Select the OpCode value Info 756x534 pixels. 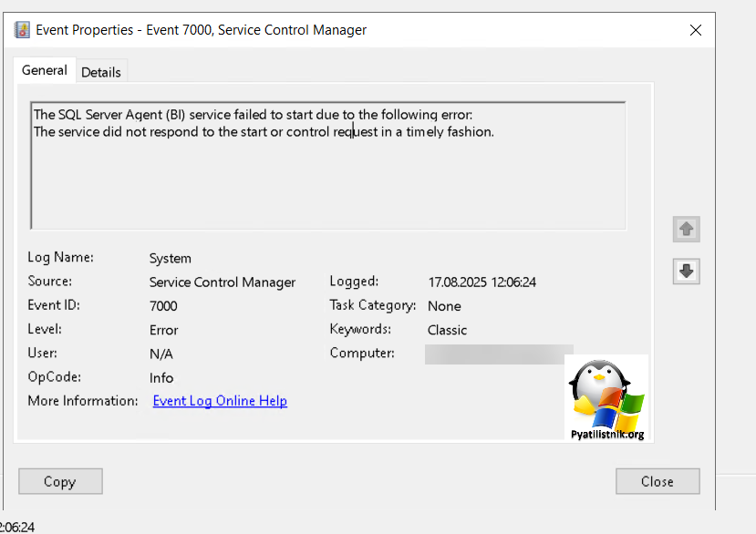pos(161,378)
